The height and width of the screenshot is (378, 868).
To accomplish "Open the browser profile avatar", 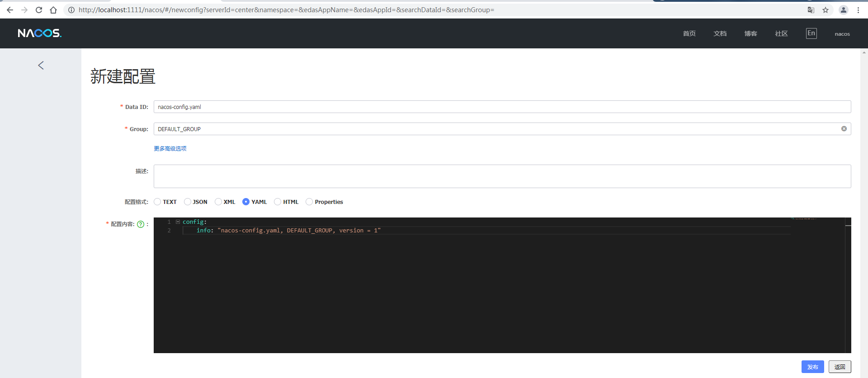I will pyautogui.click(x=843, y=10).
